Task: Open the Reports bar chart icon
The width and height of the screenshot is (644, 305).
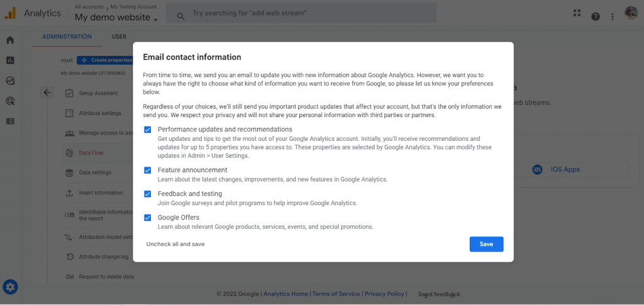Action: tap(10, 60)
